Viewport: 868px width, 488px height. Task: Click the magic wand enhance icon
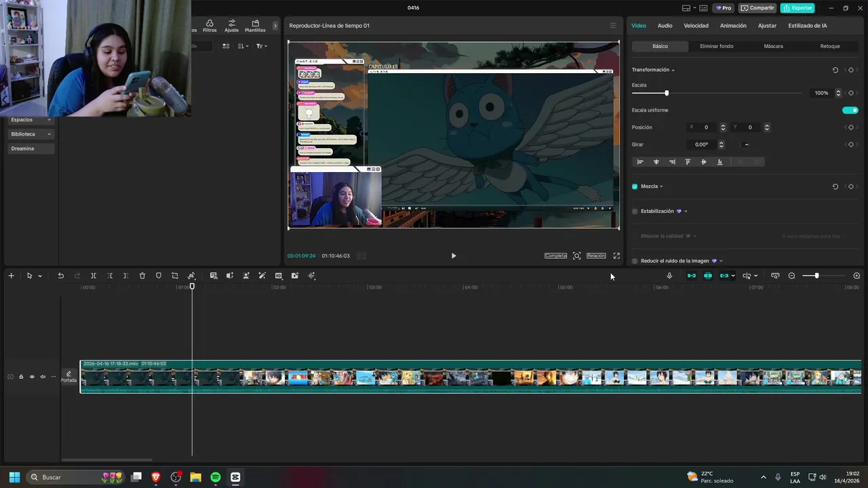click(262, 276)
